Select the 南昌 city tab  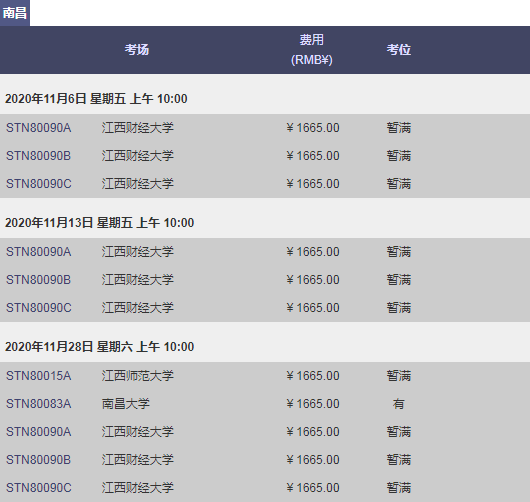pos(15,13)
